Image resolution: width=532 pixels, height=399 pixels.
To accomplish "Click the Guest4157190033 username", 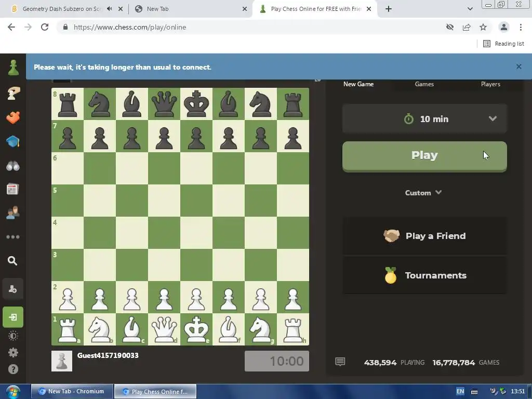I will coord(108,355).
